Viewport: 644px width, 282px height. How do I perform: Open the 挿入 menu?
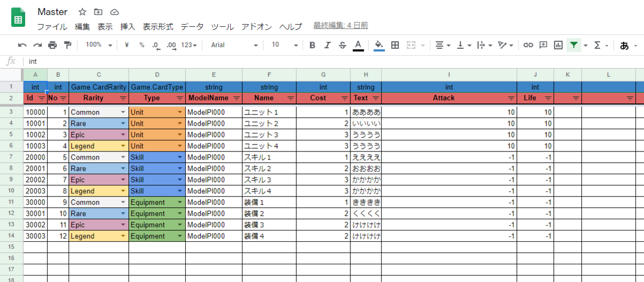pyautogui.click(x=128, y=26)
